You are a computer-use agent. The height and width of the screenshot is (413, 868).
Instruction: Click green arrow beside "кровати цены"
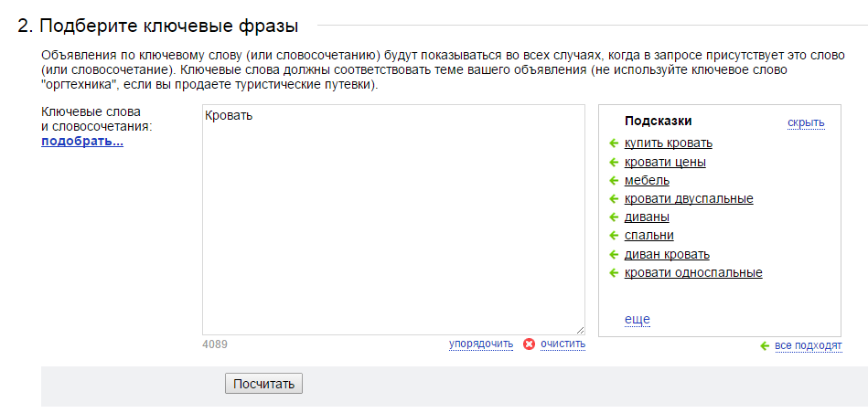click(x=614, y=163)
